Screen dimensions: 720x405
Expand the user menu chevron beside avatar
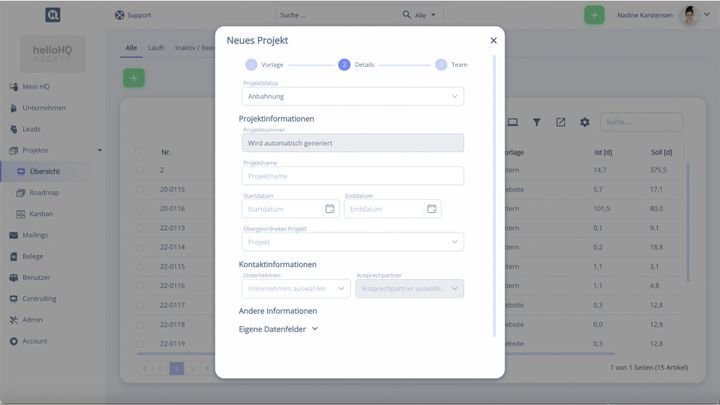tap(707, 14)
